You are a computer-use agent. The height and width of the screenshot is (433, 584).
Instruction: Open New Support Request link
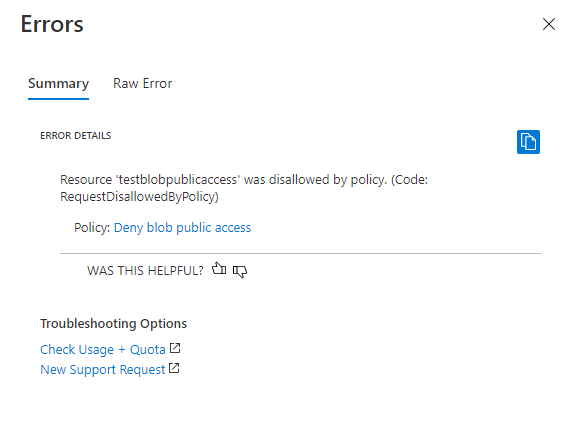[x=102, y=370]
